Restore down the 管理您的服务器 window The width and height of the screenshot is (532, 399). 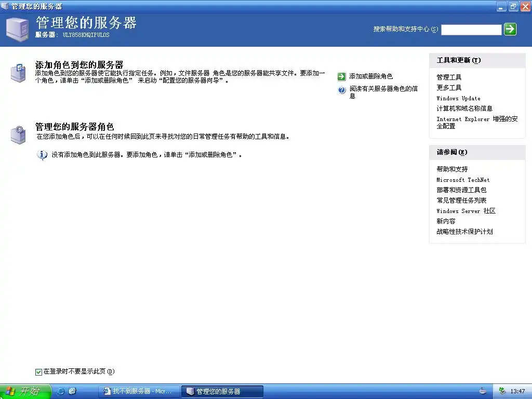[513, 6]
